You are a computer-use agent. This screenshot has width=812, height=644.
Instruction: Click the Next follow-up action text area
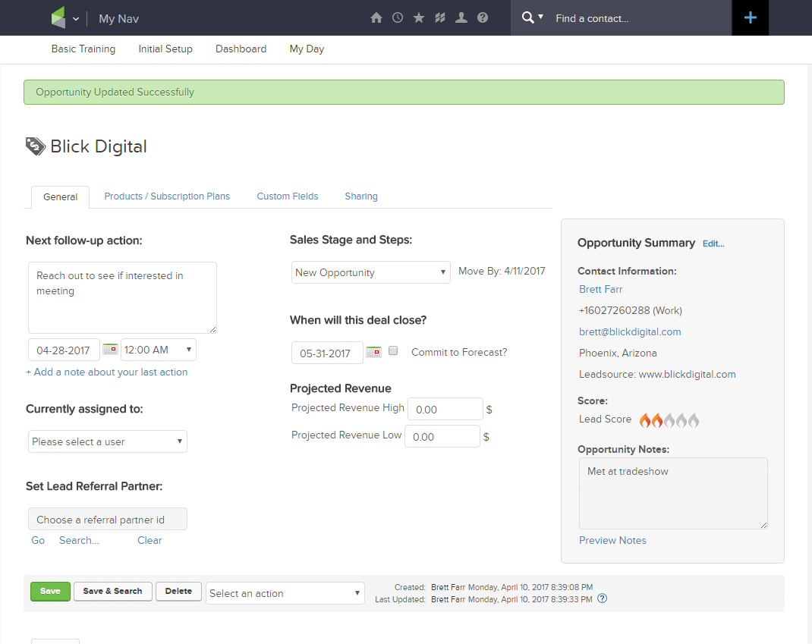(x=122, y=297)
